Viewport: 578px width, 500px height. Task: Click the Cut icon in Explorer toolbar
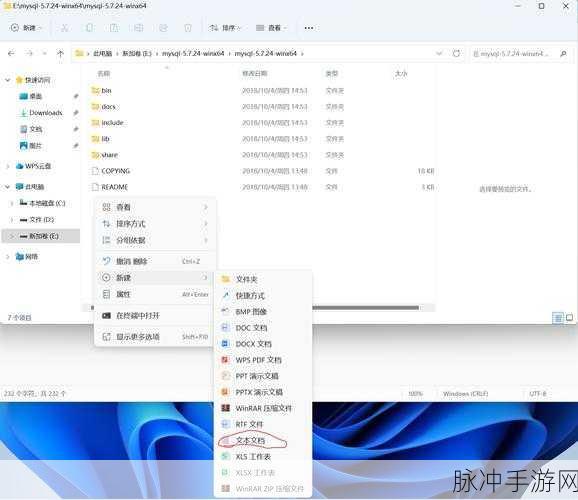65,28
